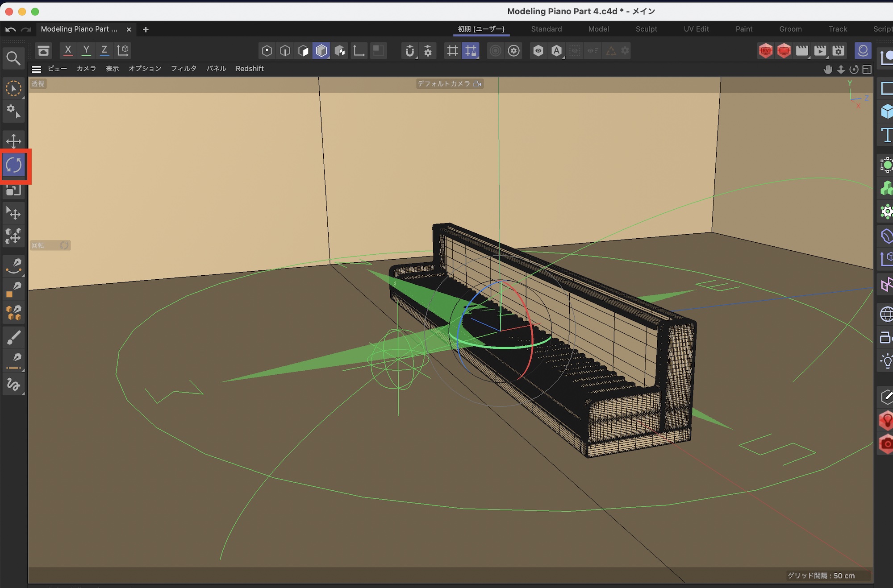
Task: Open viewport hamburger menu
Action: pyautogui.click(x=37, y=69)
